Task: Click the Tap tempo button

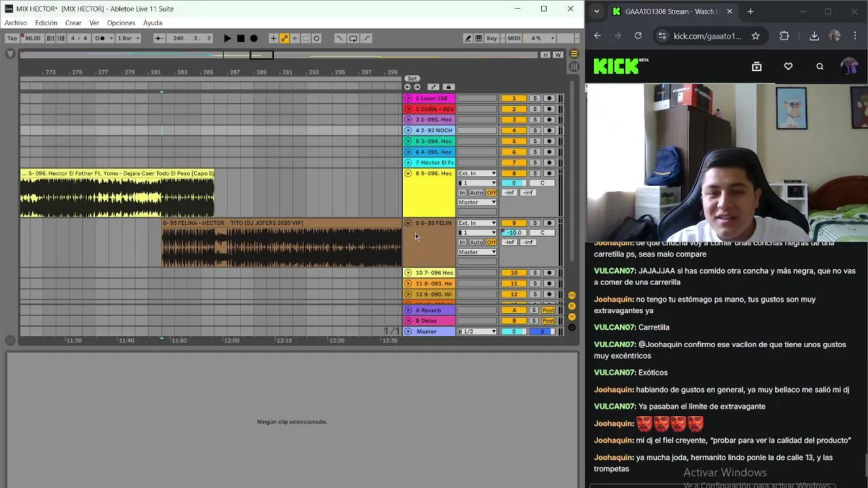Action: pyautogui.click(x=12, y=39)
